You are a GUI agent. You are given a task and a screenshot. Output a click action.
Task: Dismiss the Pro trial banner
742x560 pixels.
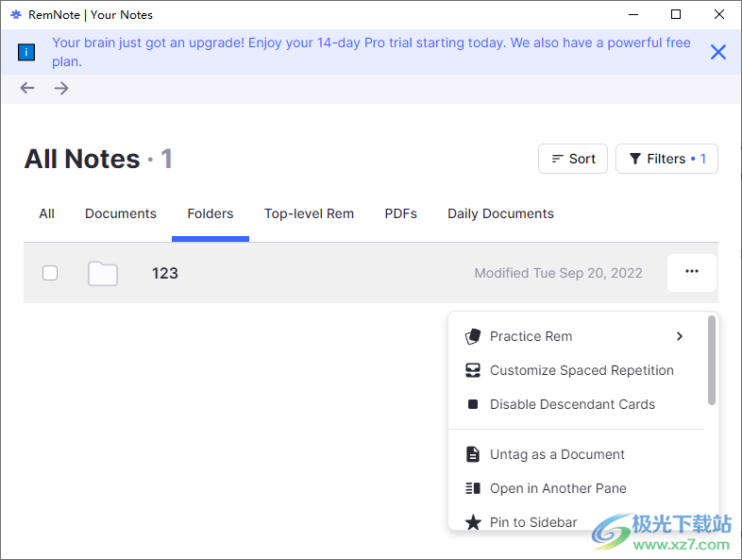[717, 52]
